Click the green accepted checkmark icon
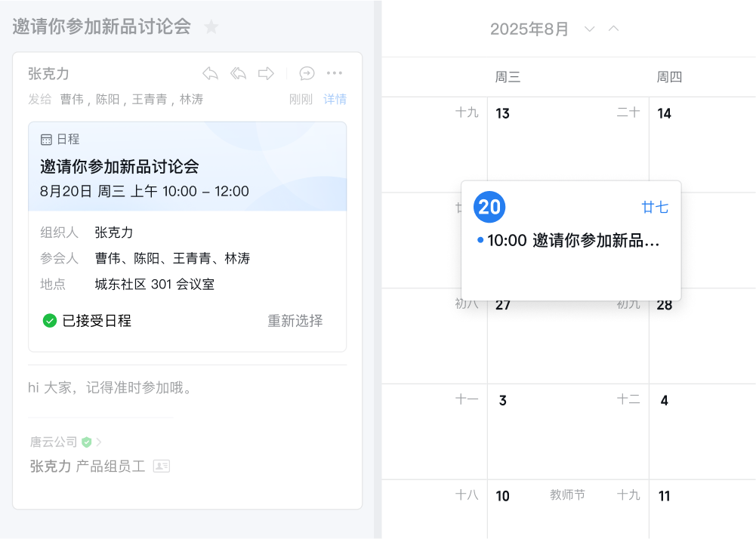The image size is (756, 539). coord(50,321)
